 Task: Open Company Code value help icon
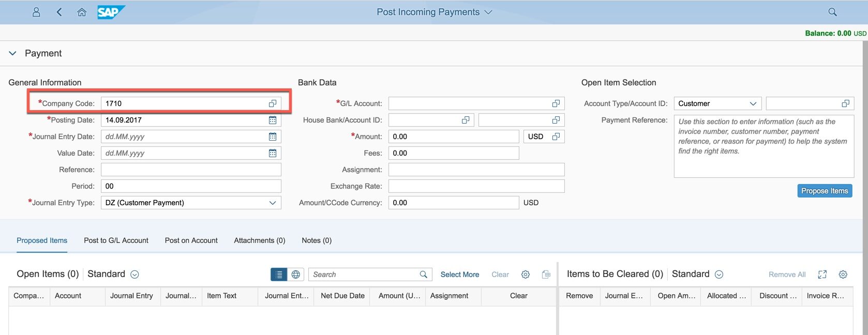point(273,103)
